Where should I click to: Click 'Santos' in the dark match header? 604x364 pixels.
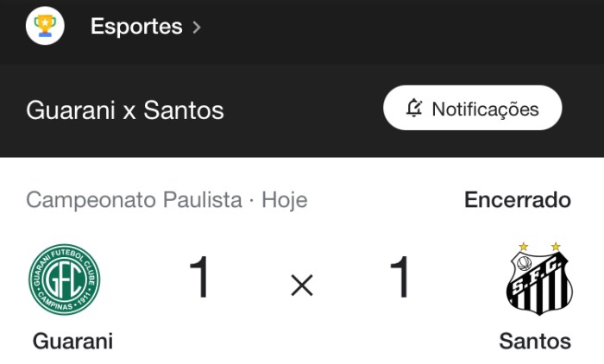pos(184,110)
